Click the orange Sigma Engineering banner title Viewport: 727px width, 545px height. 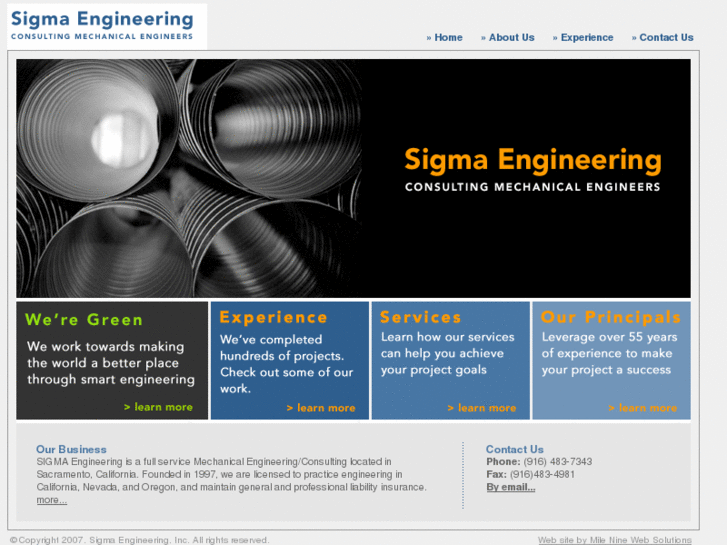click(533, 160)
